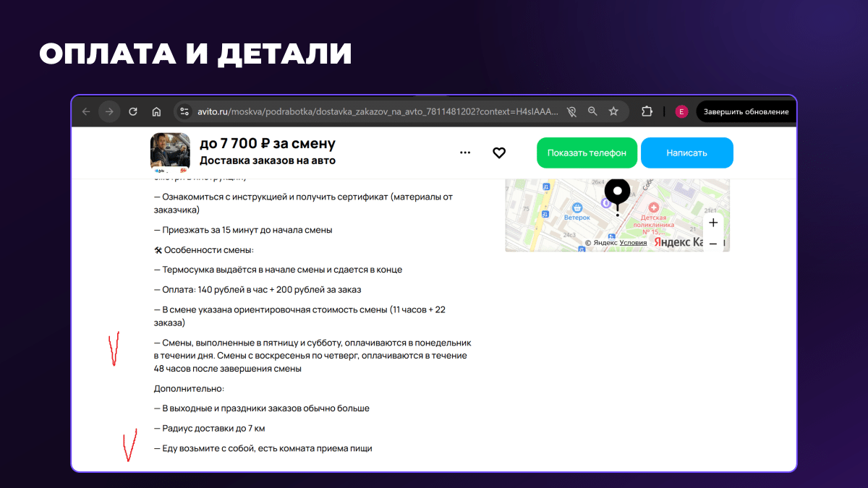The width and height of the screenshot is (868, 488).
Task: Open site information icon in address bar
Action: [184, 111]
